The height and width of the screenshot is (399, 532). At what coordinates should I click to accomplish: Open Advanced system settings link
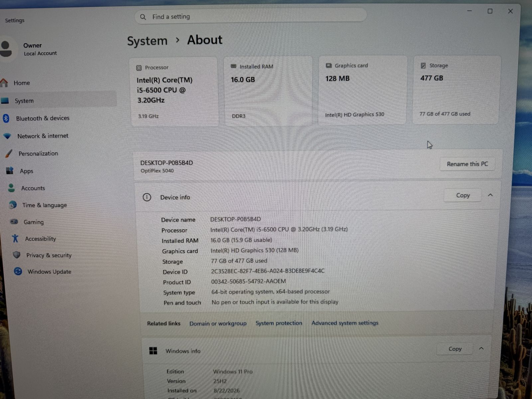345,323
